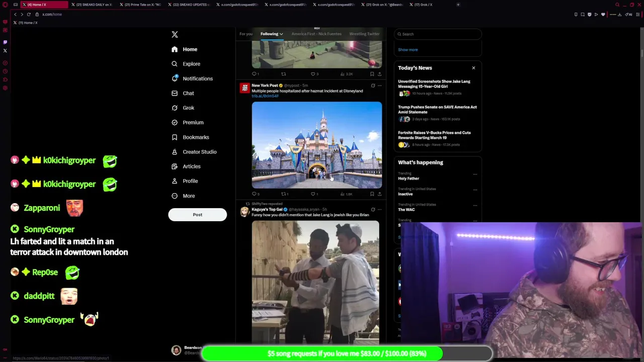Click Grok icon on New York Post tweet
The width and height of the screenshot is (644, 362).
(373, 85)
